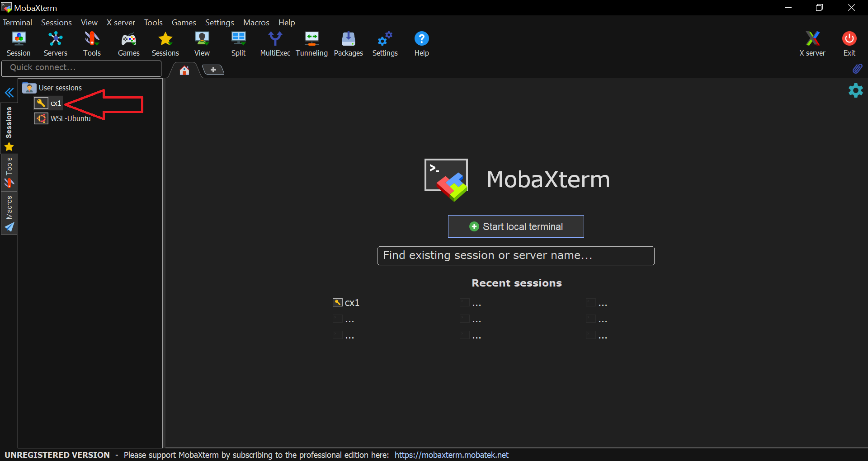The width and height of the screenshot is (868, 461).
Task: Activate the MultiExec toolbar icon
Action: [275, 44]
